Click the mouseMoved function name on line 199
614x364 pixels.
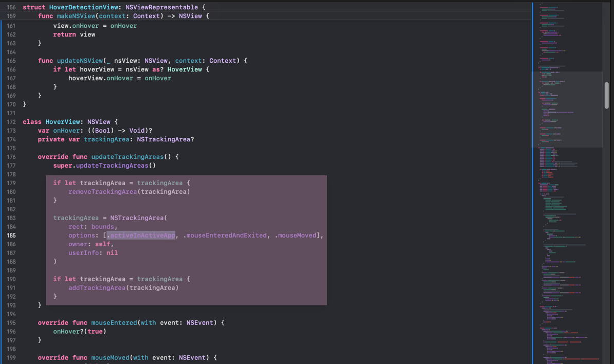[110, 358]
